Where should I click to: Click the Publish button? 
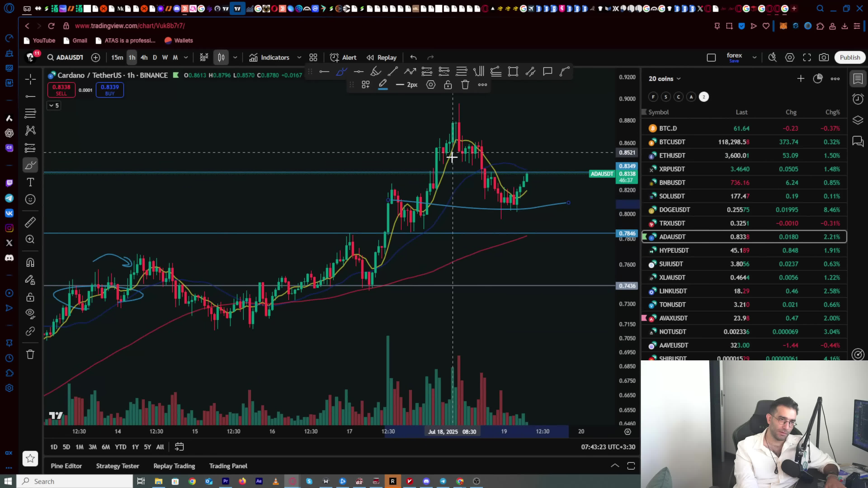point(850,58)
